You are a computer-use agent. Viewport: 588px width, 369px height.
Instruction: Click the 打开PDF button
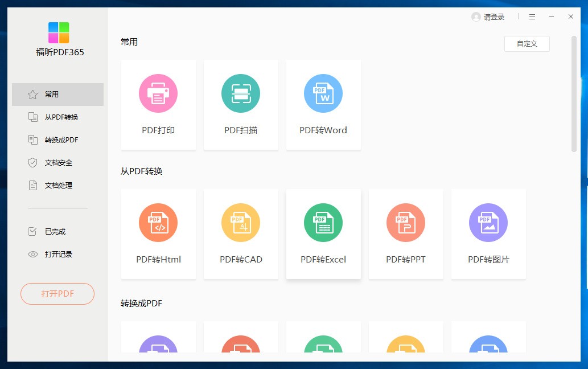(x=57, y=294)
